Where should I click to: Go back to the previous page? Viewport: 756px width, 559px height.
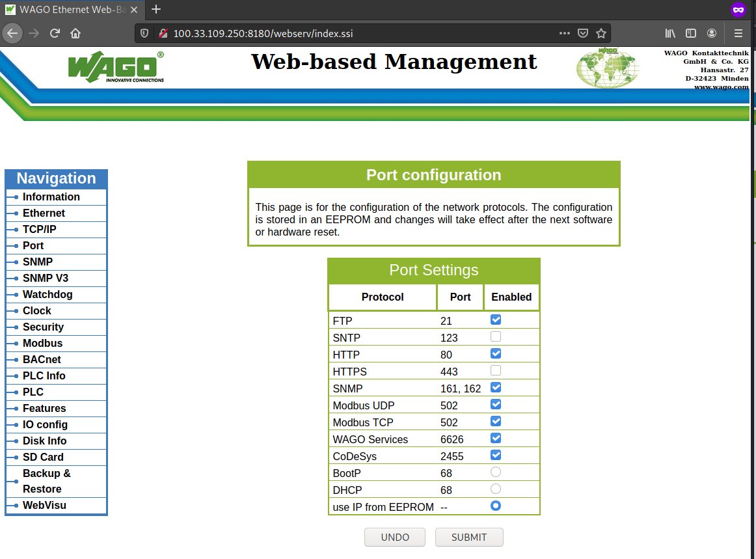click(x=12, y=33)
